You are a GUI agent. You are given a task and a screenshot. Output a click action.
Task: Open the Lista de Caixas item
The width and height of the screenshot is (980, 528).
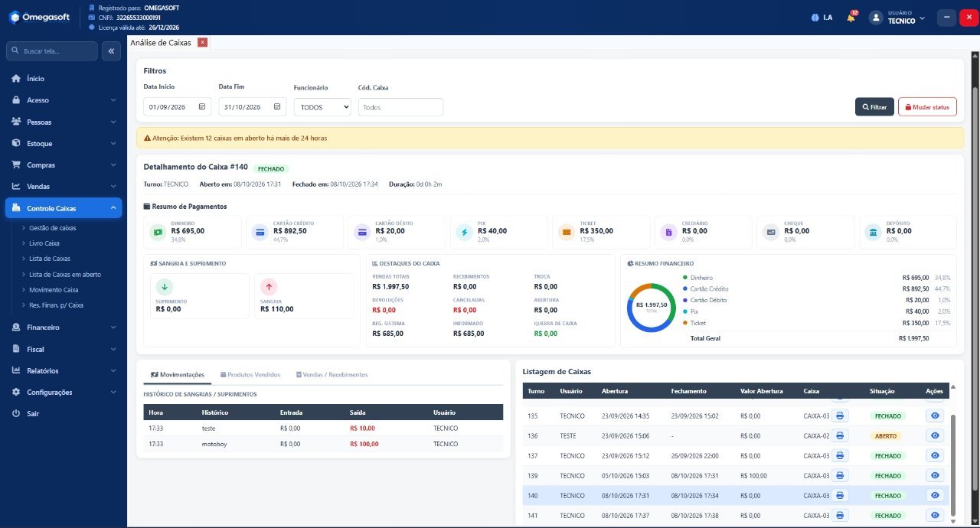pos(50,259)
